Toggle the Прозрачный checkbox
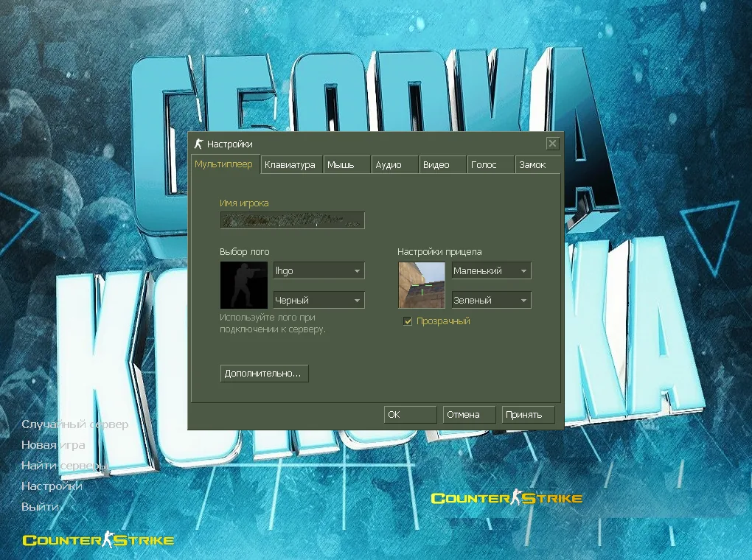Image resolution: width=752 pixels, height=560 pixels. [408, 321]
